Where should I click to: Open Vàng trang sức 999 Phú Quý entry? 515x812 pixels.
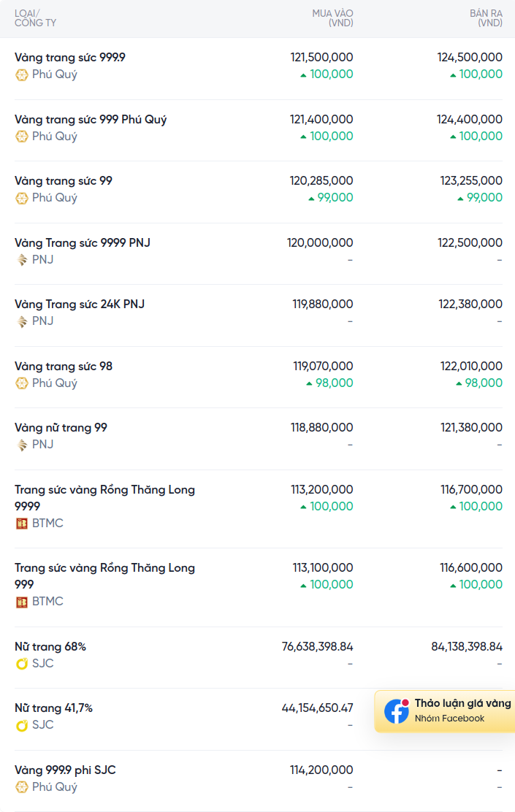(x=91, y=120)
